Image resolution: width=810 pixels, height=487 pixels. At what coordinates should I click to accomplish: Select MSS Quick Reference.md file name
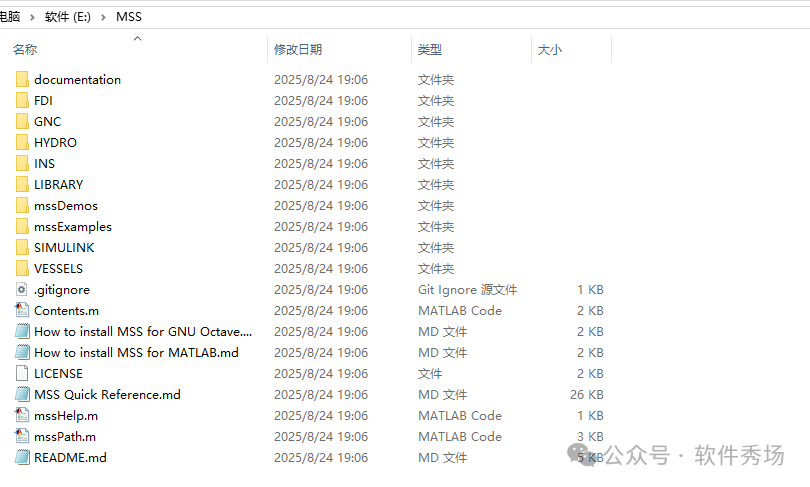tap(107, 395)
